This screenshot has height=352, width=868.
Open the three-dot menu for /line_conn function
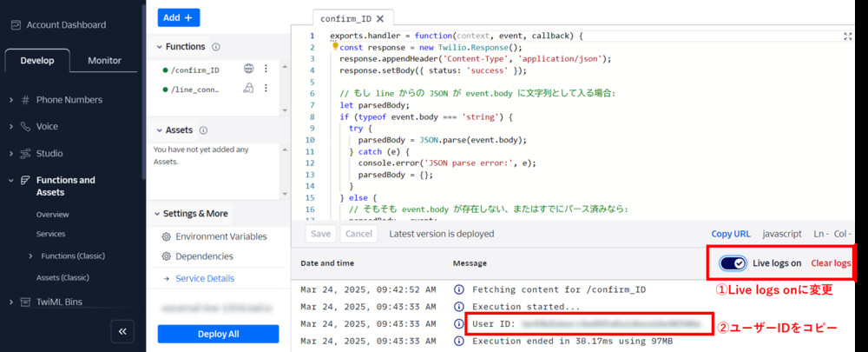[x=266, y=89]
